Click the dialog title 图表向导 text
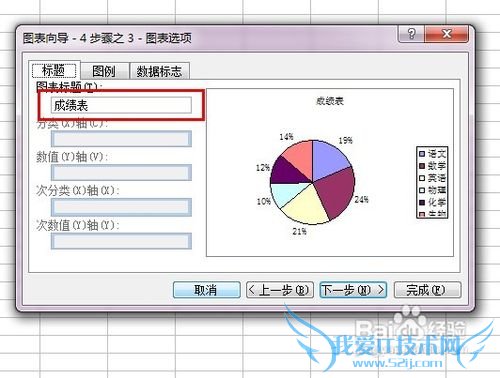This screenshot has height=378, width=500. pyautogui.click(x=45, y=38)
